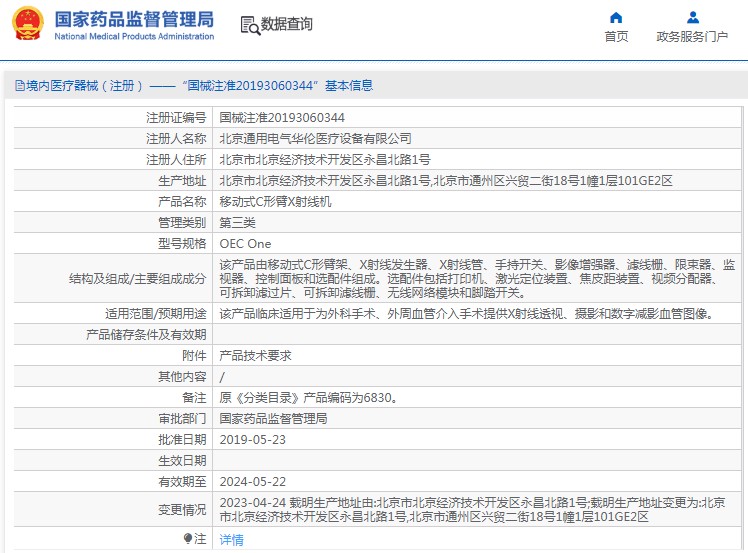This screenshot has width=748, height=553.
Task: Click 国家药品监督管理局 site title
Action: pos(134,20)
